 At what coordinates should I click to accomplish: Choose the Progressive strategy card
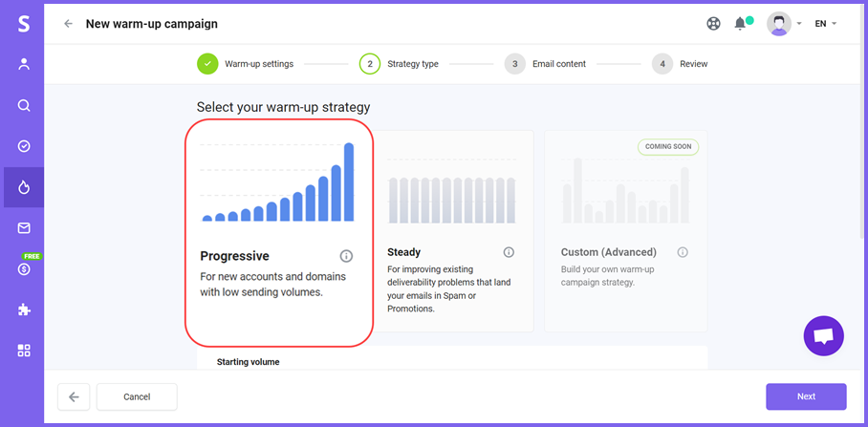(279, 233)
